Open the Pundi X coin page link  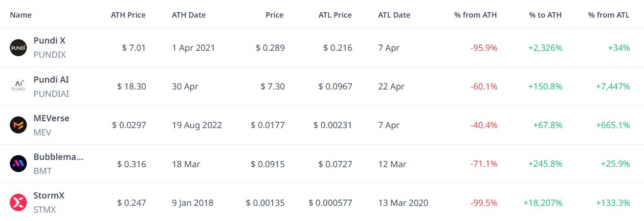click(x=49, y=41)
